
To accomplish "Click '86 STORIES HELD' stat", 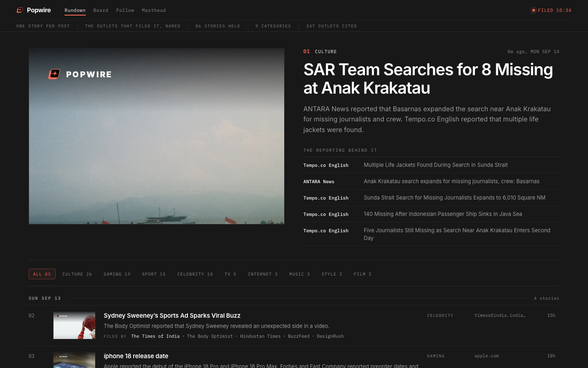I will point(218,26).
